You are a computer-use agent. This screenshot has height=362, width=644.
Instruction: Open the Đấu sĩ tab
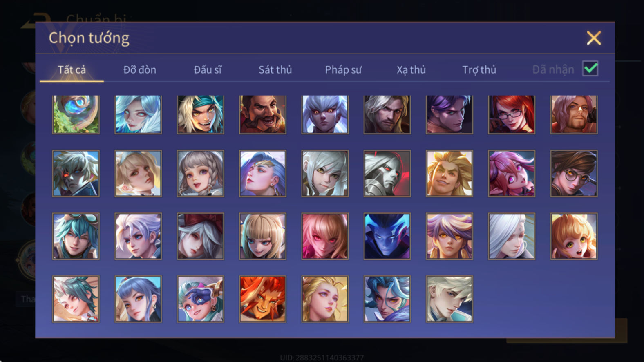click(x=208, y=70)
